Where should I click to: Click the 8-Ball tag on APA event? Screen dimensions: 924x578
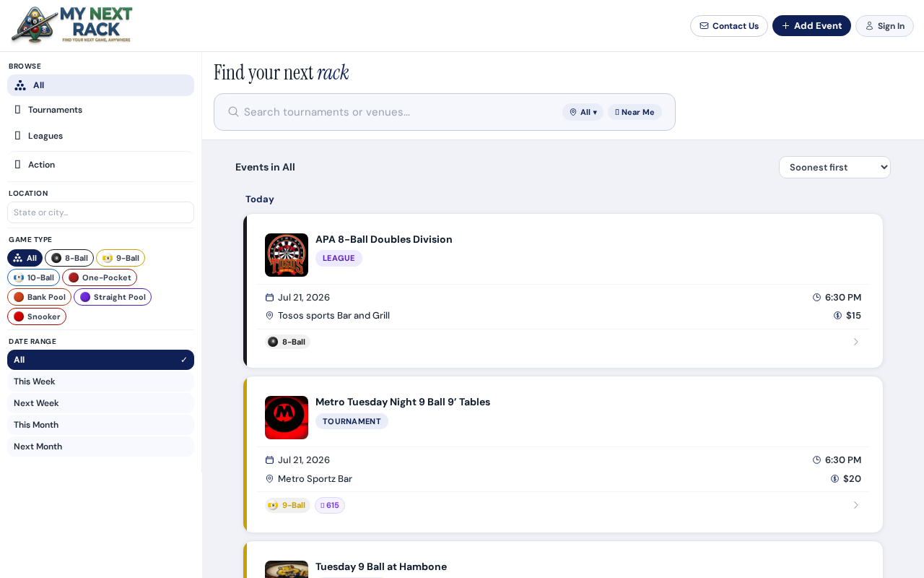pos(287,342)
